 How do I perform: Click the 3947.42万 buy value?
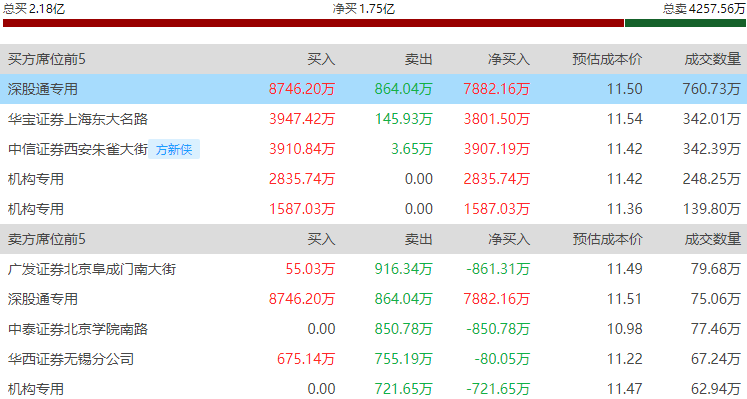click(302, 119)
